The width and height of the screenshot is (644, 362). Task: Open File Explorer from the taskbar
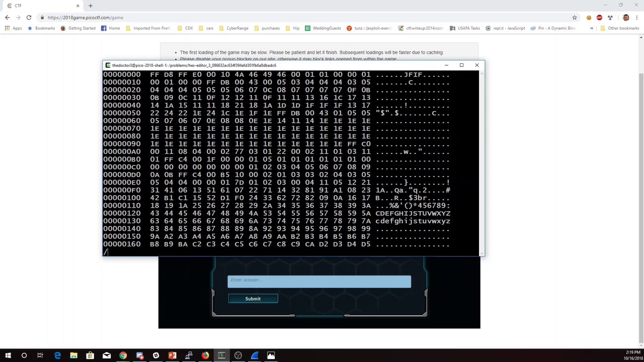pos(73,355)
